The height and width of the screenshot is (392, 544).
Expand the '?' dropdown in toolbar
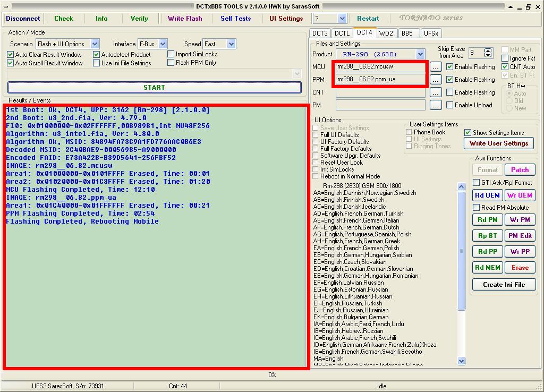click(342, 19)
